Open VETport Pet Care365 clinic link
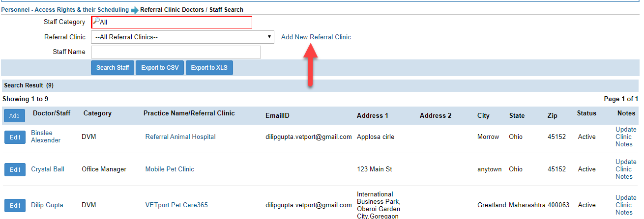 [x=176, y=205]
